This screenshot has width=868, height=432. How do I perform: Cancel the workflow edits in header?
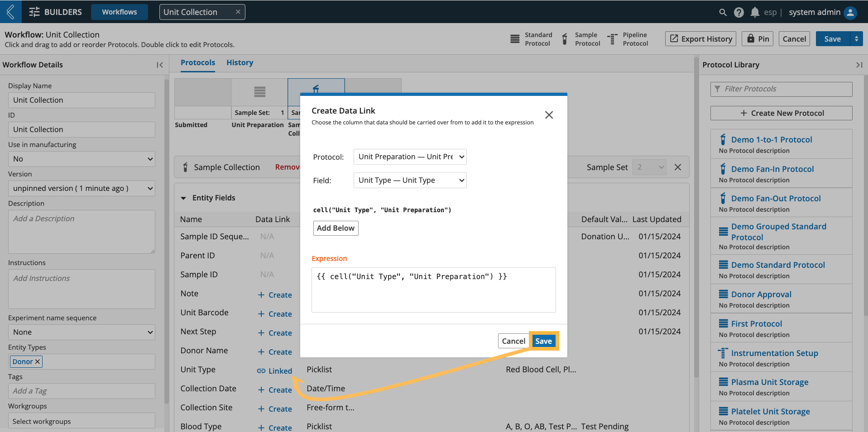(794, 39)
